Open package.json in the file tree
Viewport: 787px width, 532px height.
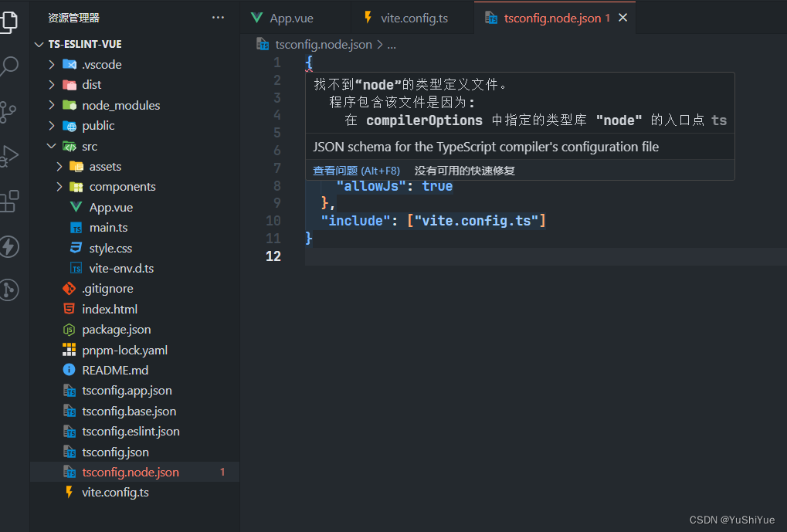[117, 330]
